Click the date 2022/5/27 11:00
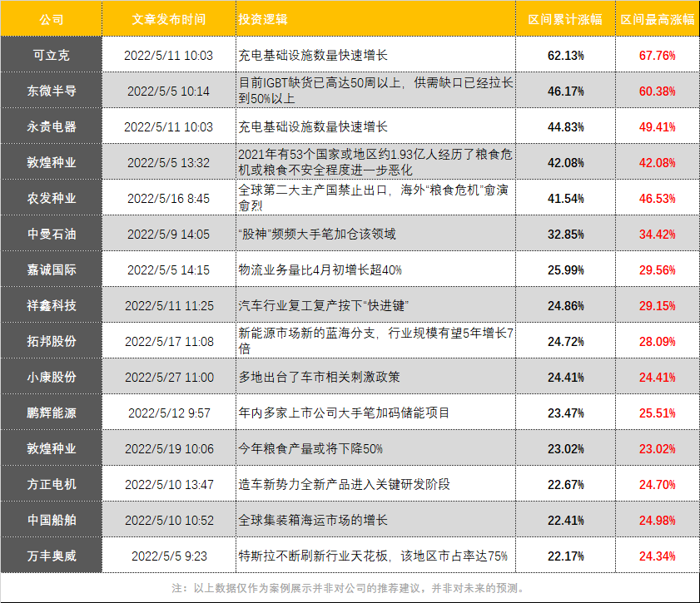 (x=169, y=378)
